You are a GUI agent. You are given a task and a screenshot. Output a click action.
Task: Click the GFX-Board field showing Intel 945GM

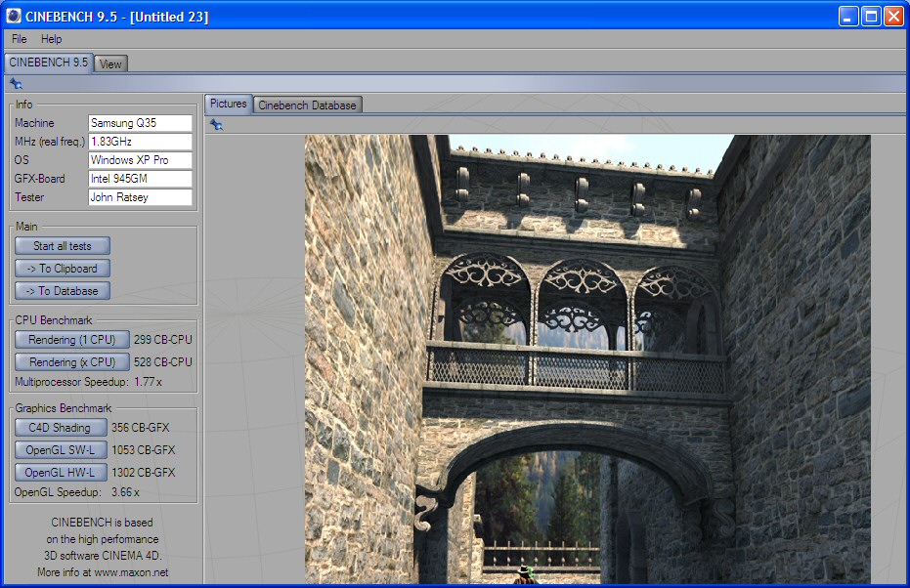tap(140, 179)
